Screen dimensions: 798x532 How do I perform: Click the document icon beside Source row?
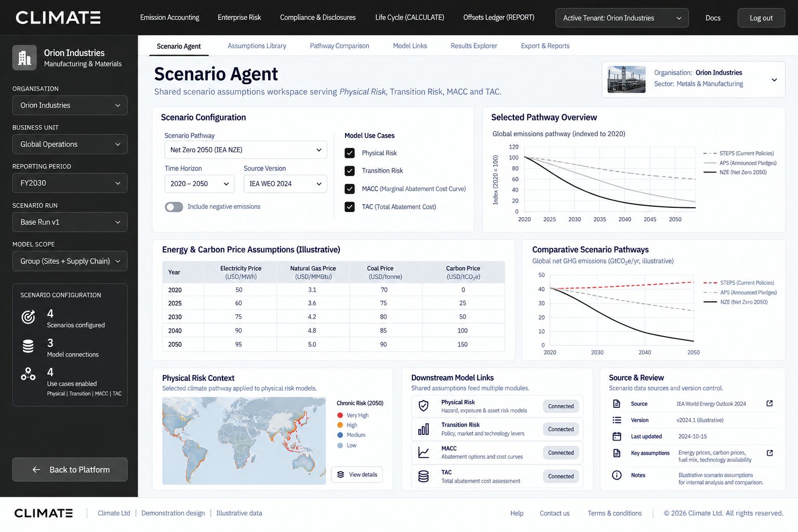[x=617, y=404]
